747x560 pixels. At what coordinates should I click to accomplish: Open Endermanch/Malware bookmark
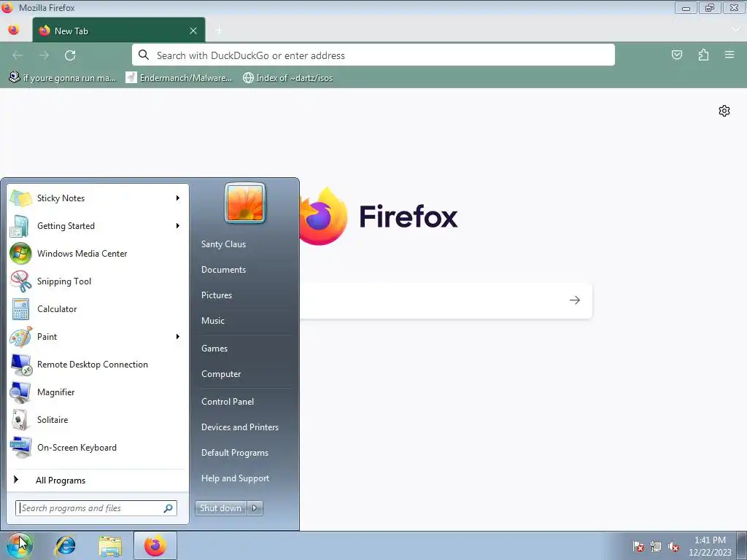coord(179,77)
